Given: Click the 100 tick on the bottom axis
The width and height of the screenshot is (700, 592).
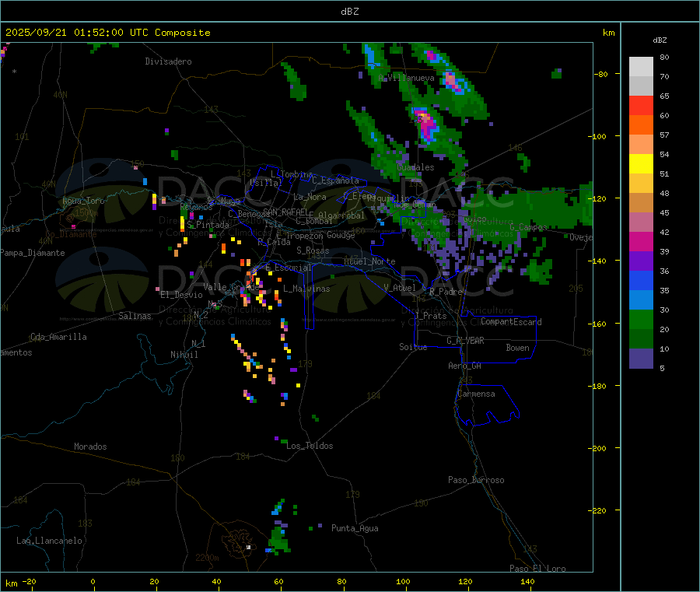Looking at the screenshot, I should pos(403,581).
